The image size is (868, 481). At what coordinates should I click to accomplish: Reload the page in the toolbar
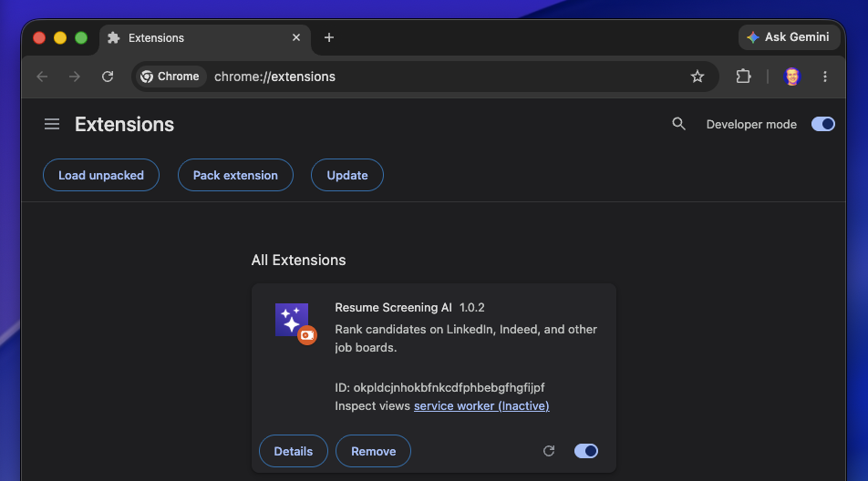(108, 77)
